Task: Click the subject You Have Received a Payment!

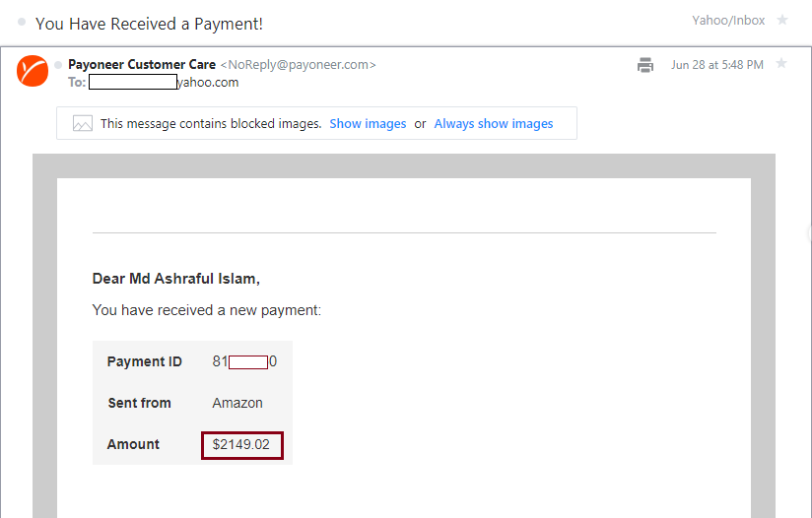Action: 149,24
